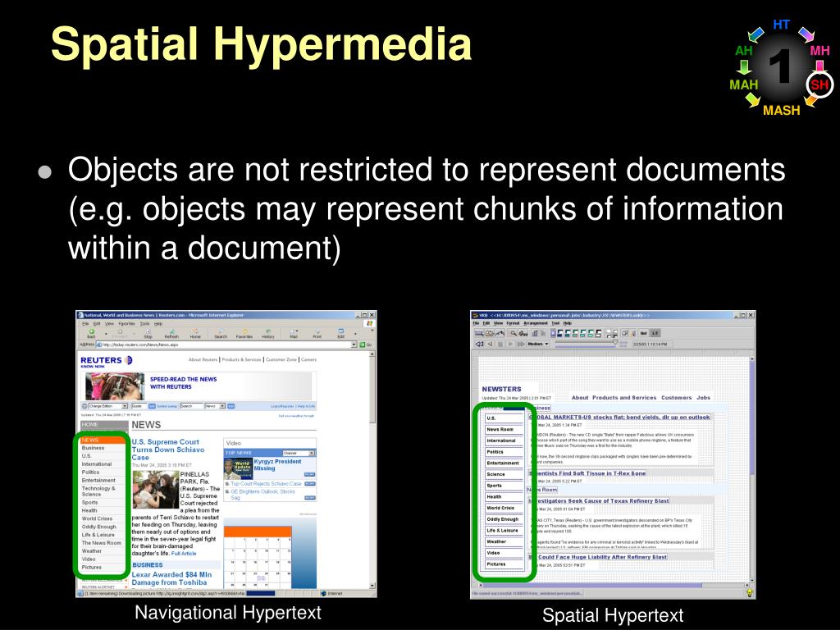Click the magnifier icon in VKB toolbar
Screen dimensions: 840x630
tap(514, 333)
